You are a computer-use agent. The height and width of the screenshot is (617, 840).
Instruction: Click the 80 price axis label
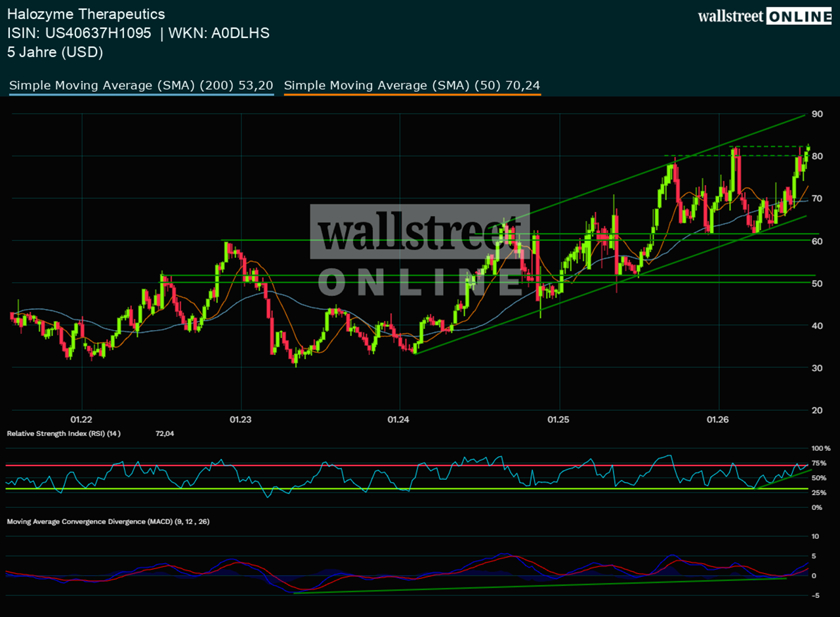(x=817, y=156)
